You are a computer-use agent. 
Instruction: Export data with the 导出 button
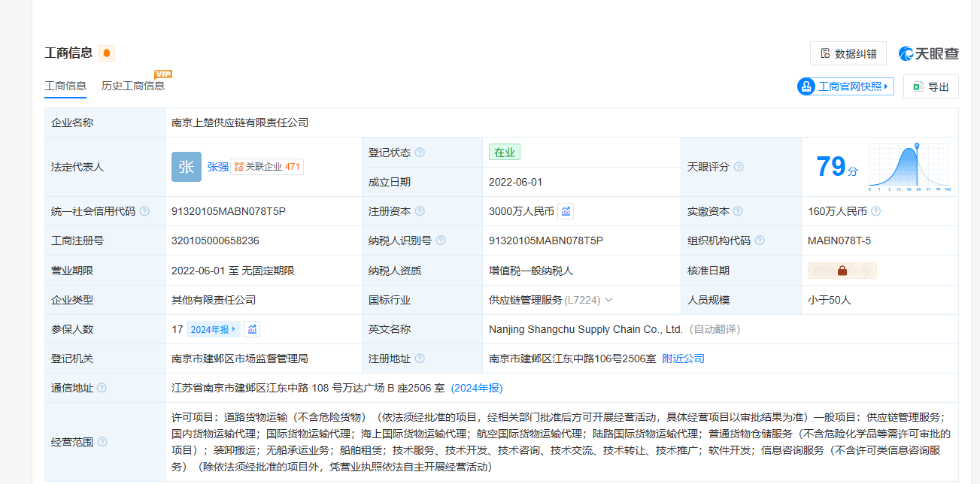(x=931, y=86)
